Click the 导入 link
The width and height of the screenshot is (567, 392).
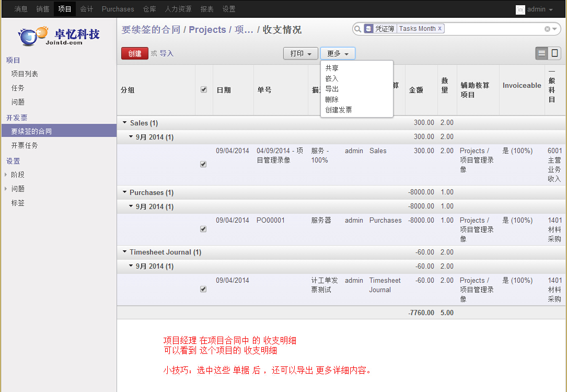[x=166, y=53]
